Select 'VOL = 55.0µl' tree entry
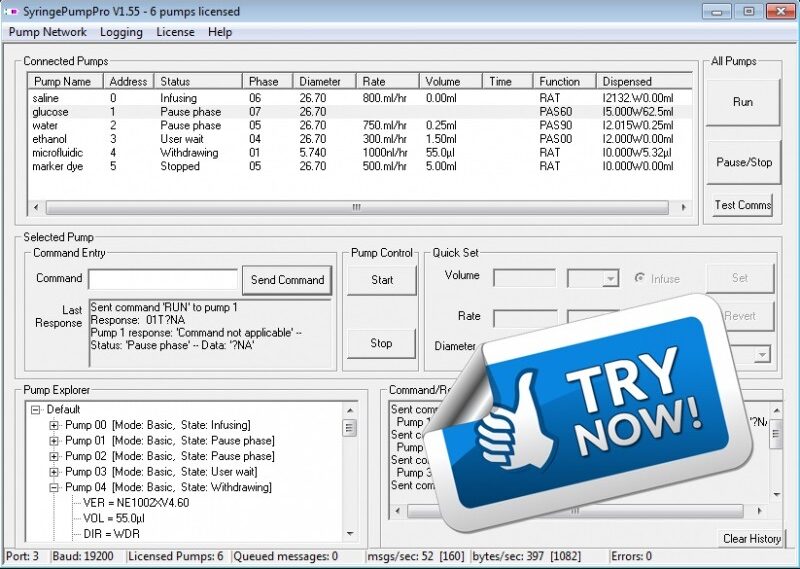 (x=114, y=518)
